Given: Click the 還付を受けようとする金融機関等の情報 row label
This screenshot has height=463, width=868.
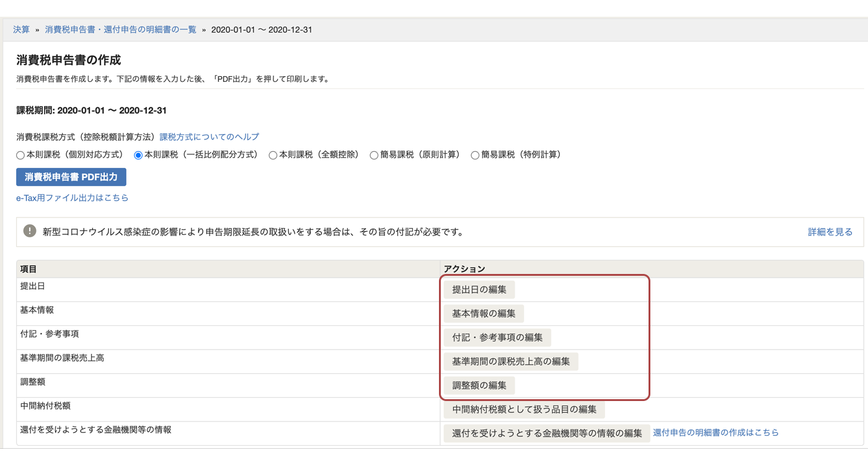Looking at the screenshot, I should click(x=96, y=430).
